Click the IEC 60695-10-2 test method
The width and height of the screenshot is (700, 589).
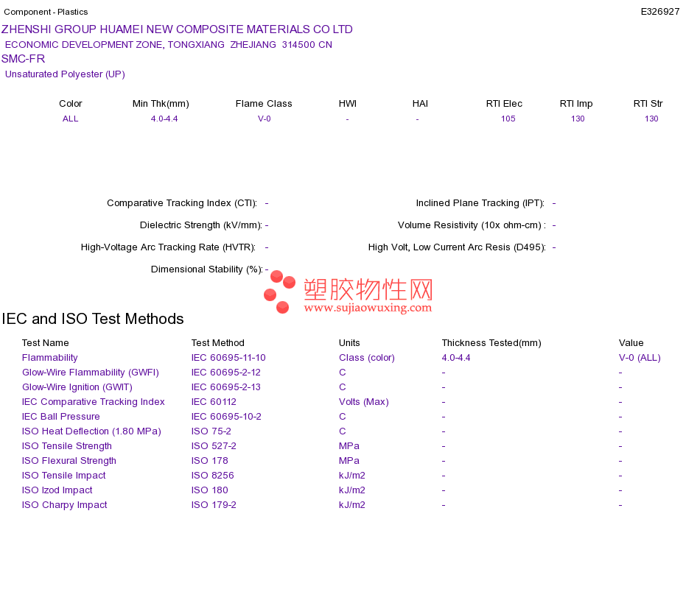pos(226,417)
